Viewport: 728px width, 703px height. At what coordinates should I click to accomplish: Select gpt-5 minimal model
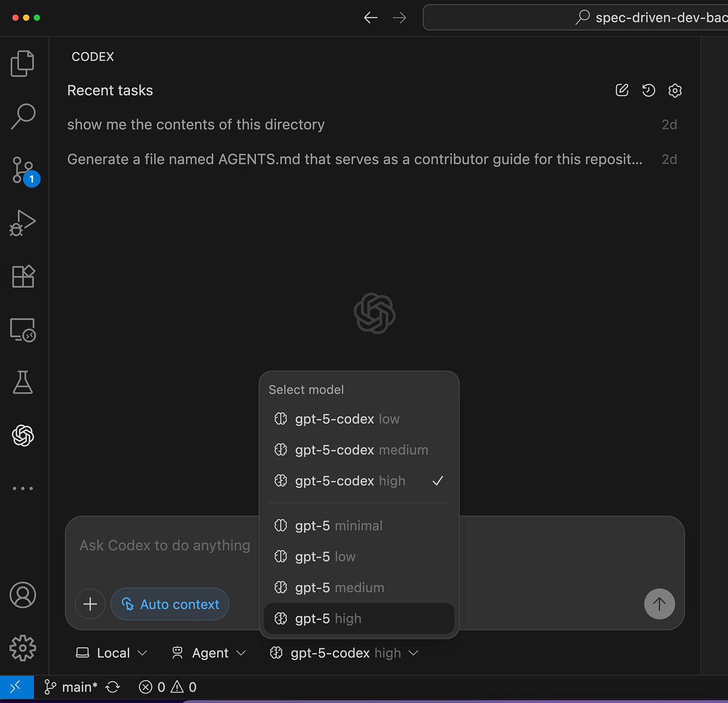pos(359,526)
